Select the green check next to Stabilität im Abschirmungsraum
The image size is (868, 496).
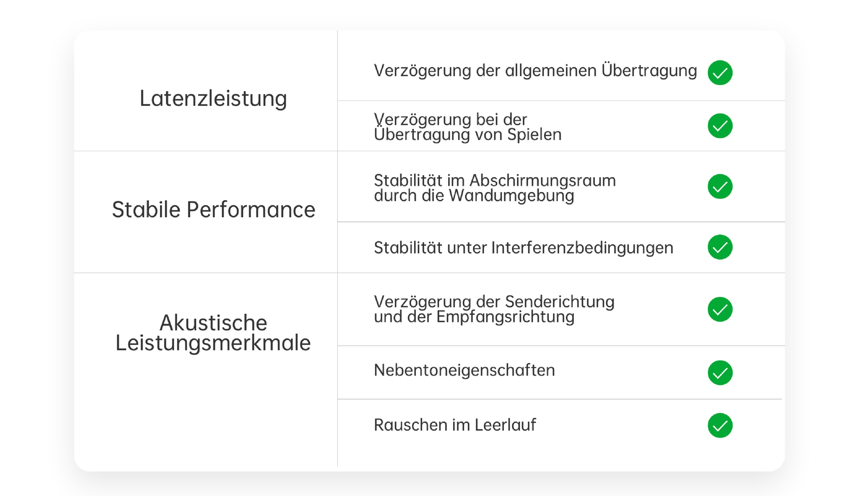(x=720, y=186)
